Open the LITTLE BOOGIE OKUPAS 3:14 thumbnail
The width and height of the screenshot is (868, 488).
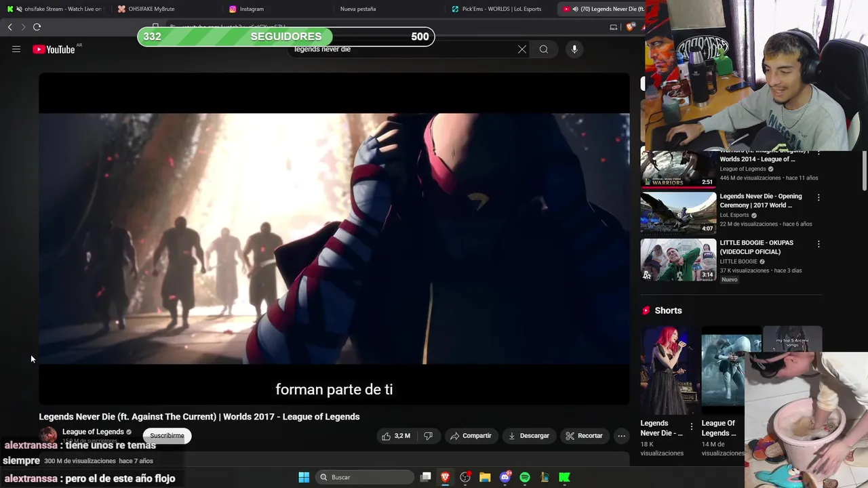pyautogui.click(x=678, y=260)
